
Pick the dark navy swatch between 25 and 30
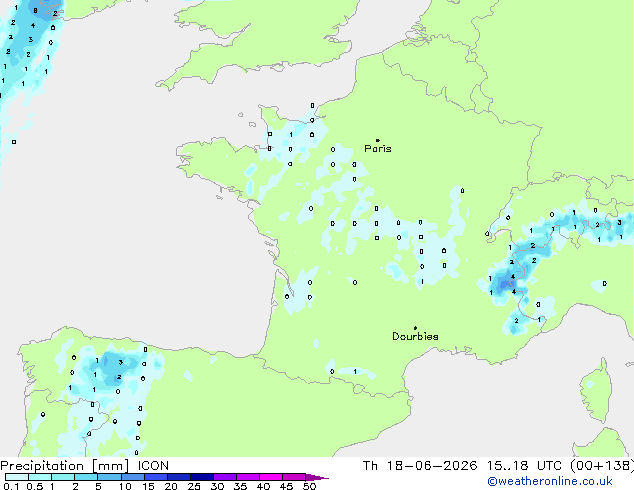click(x=202, y=477)
